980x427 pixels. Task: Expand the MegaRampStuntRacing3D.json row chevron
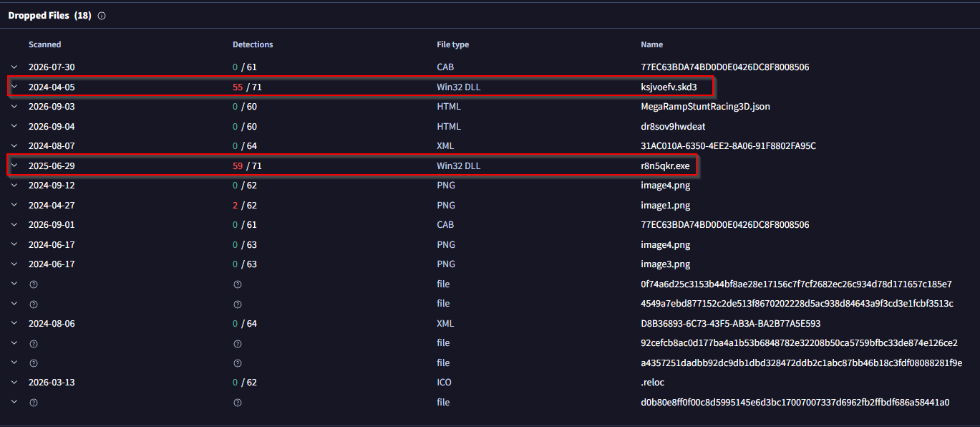click(x=14, y=107)
